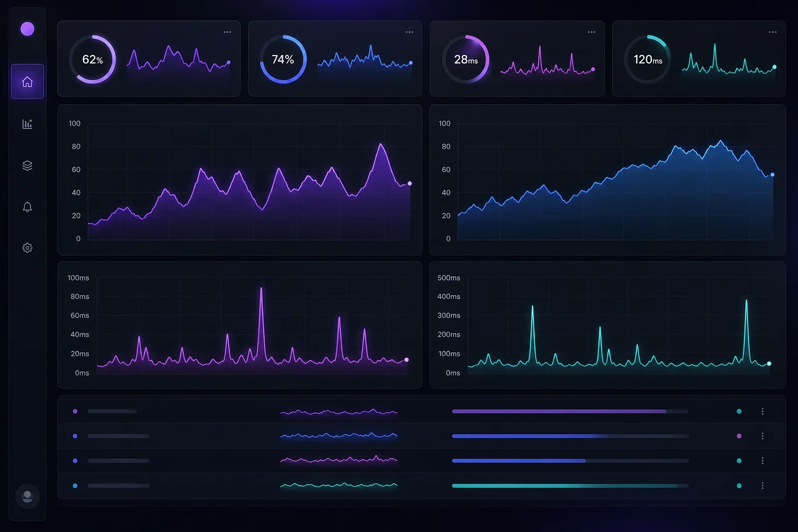The image size is (798, 532).
Task: Open user profile avatar at sidebar bottom
Action: coord(28,497)
